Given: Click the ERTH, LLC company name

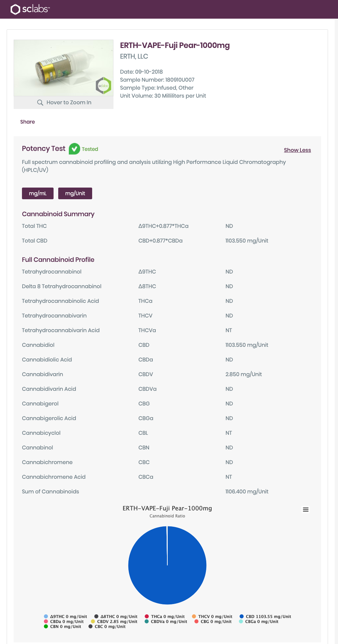Looking at the screenshot, I should (x=134, y=57).
